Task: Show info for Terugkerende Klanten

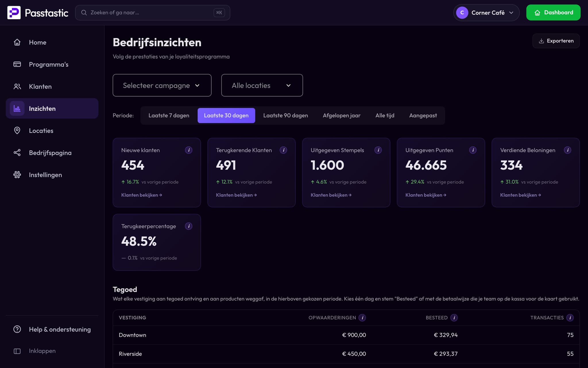Action: [283, 150]
